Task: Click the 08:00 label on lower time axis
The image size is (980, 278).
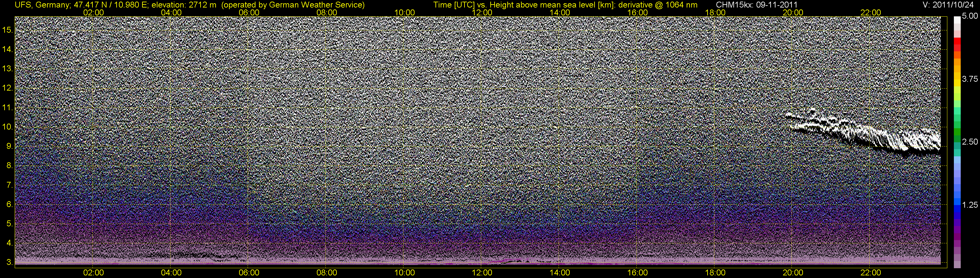Action: [327, 273]
